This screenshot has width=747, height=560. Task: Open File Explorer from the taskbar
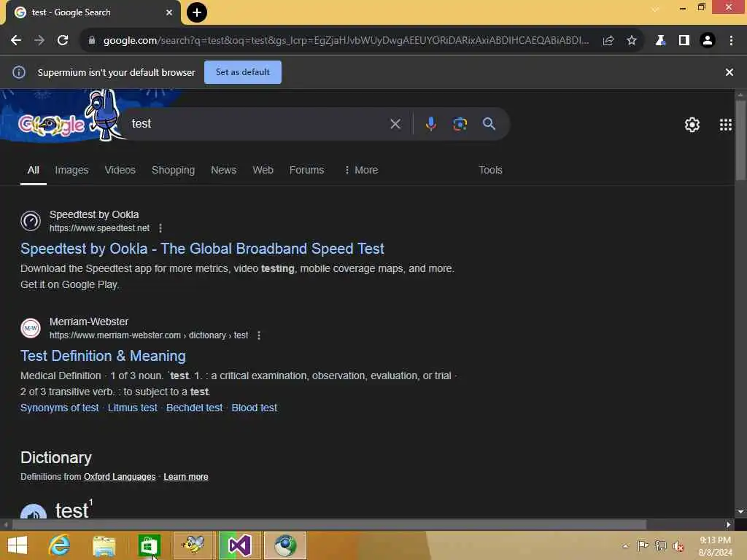point(104,545)
